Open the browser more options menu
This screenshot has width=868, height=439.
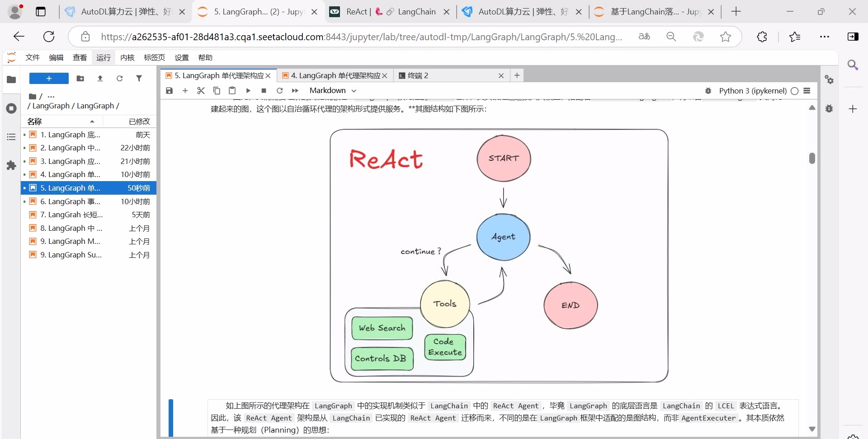point(825,37)
